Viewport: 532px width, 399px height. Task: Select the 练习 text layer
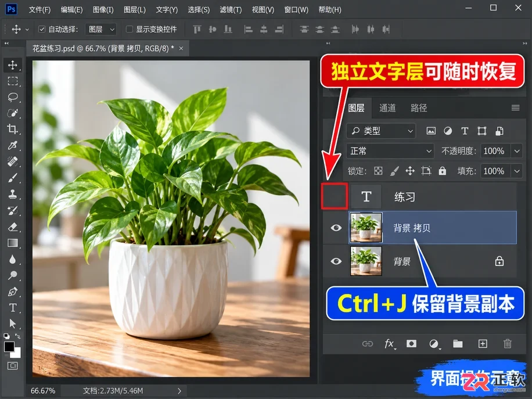click(x=433, y=197)
